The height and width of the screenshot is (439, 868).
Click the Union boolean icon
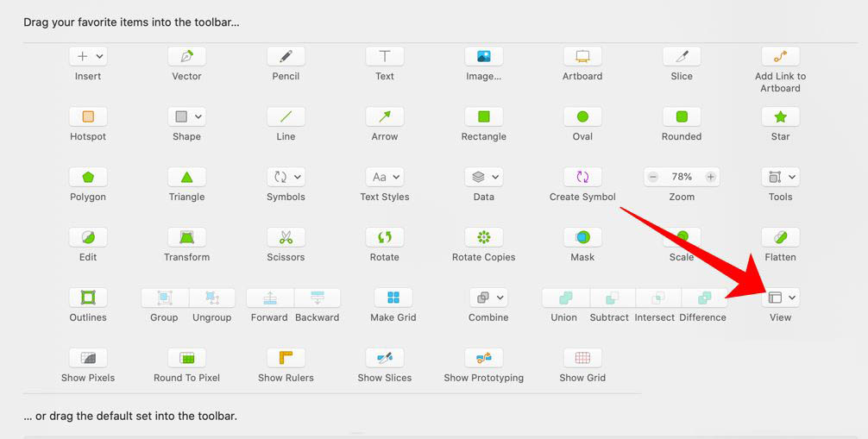click(x=566, y=298)
